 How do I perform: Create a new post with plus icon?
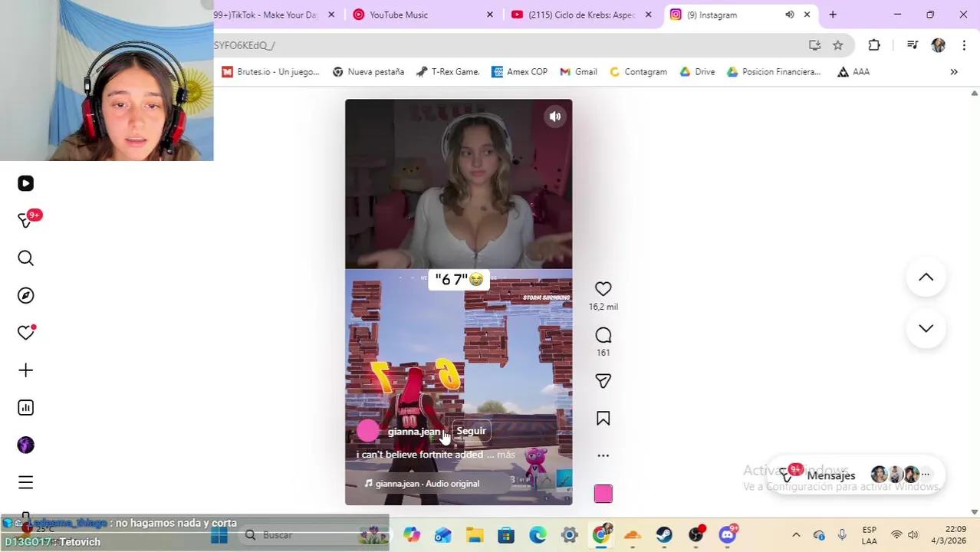25,370
